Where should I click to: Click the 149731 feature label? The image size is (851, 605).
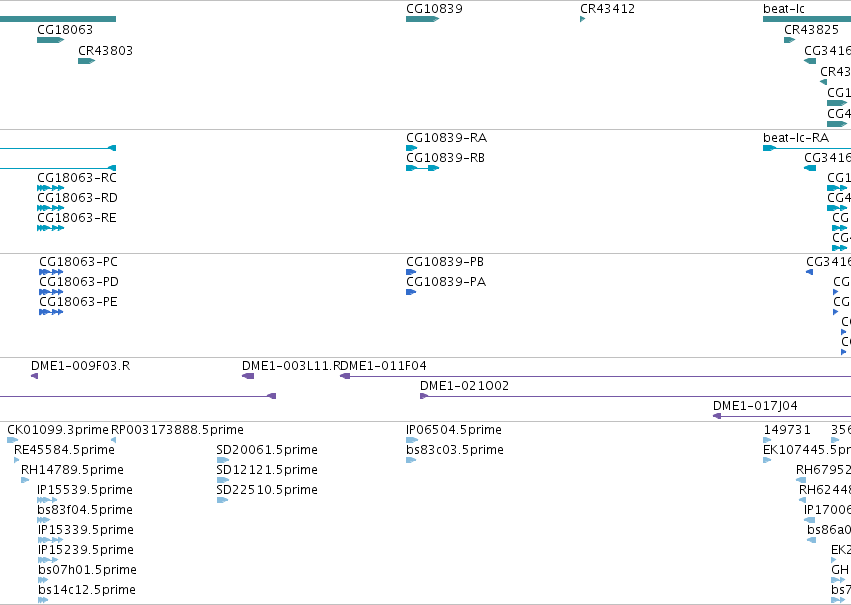coord(787,430)
